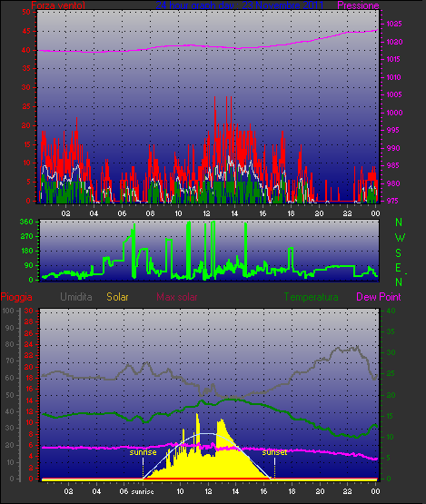
Task: Click the green 40 value on the temperature axis
Action: 391,311
